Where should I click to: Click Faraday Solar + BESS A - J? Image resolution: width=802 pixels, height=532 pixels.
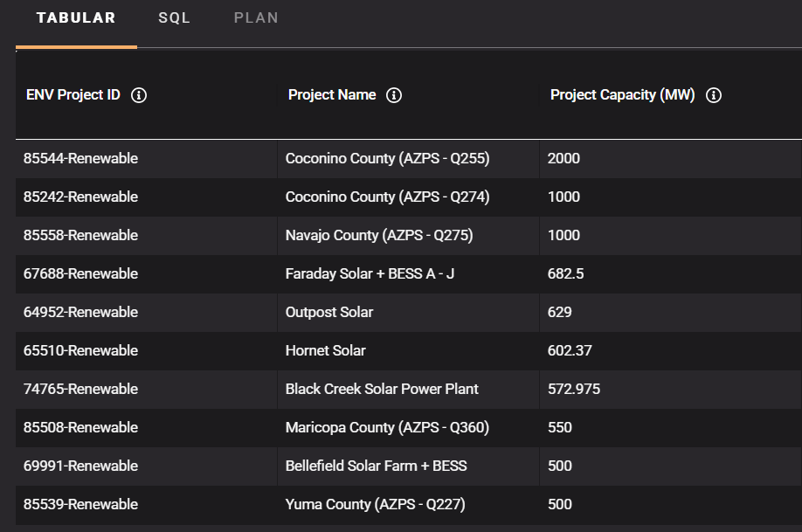pos(370,274)
